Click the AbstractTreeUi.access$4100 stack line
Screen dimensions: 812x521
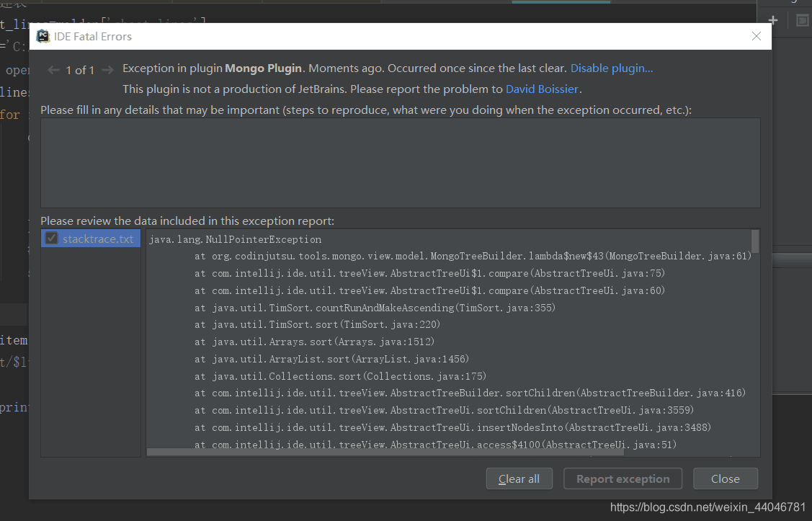pyautogui.click(x=435, y=445)
